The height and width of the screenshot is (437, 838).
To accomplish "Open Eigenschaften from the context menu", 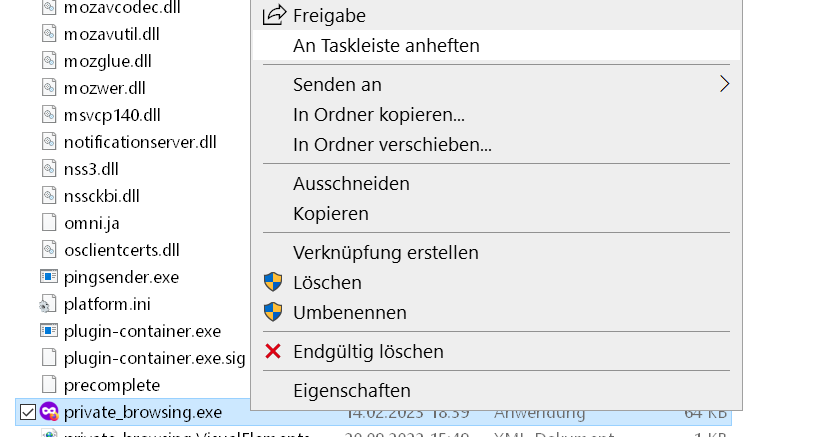I will (352, 390).
